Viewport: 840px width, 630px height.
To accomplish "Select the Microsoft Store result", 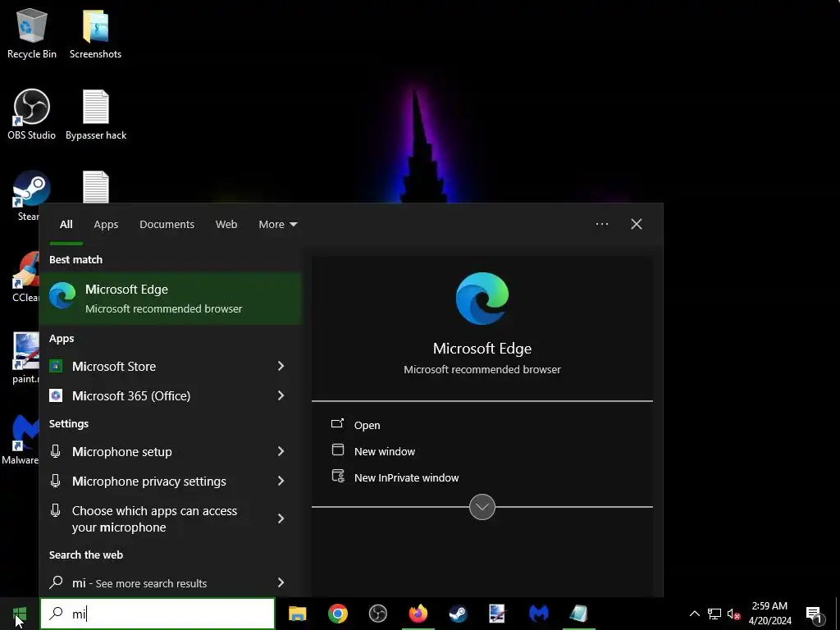I will click(155, 366).
